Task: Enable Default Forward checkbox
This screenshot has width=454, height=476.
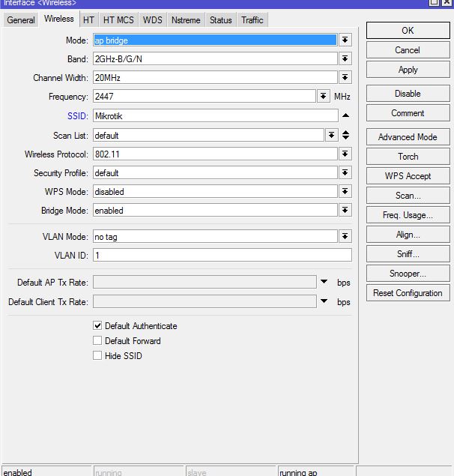Action: pyautogui.click(x=97, y=341)
